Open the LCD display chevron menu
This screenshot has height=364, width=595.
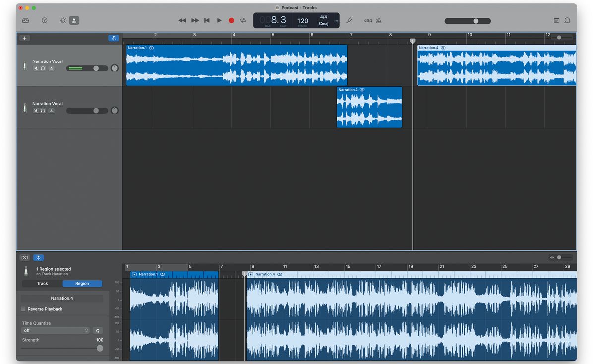pyautogui.click(x=336, y=21)
